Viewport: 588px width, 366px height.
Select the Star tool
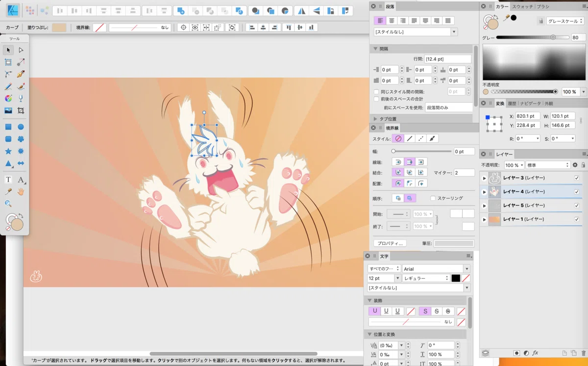pos(8,152)
